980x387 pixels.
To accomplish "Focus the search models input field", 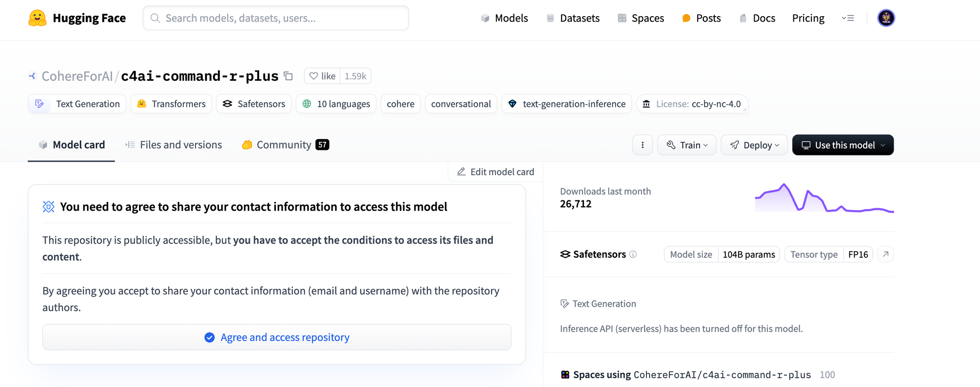I will pyautogui.click(x=276, y=18).
